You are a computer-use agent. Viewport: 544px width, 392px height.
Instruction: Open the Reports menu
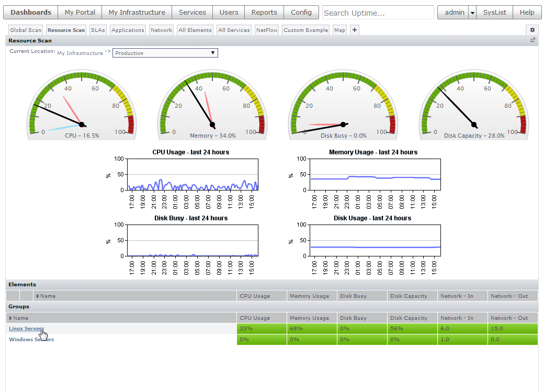264,13
